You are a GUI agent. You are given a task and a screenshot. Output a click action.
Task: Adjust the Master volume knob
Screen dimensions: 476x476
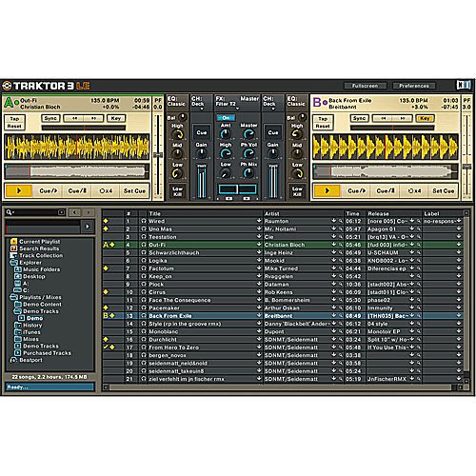(x=248, y=134)
